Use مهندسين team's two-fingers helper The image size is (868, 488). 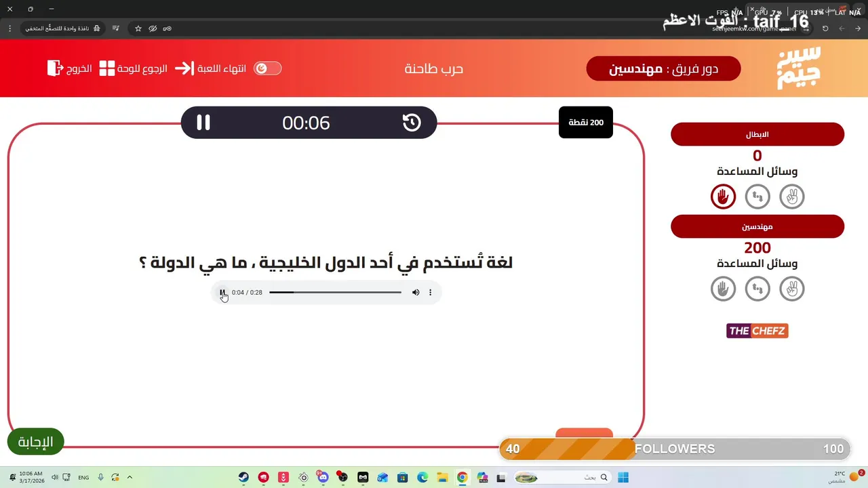point(792,289)
